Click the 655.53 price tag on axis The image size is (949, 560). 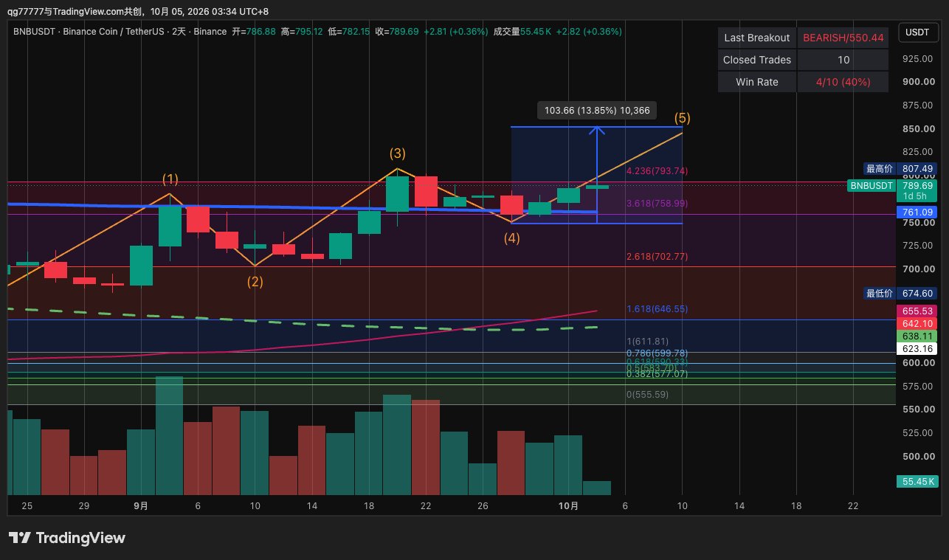917,311
